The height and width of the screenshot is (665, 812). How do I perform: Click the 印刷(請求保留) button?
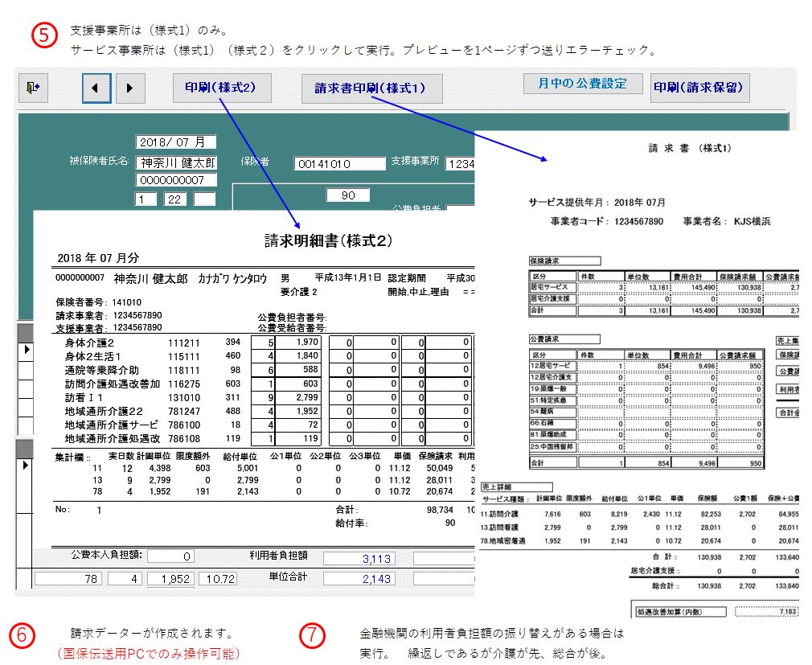pos(699,88)
